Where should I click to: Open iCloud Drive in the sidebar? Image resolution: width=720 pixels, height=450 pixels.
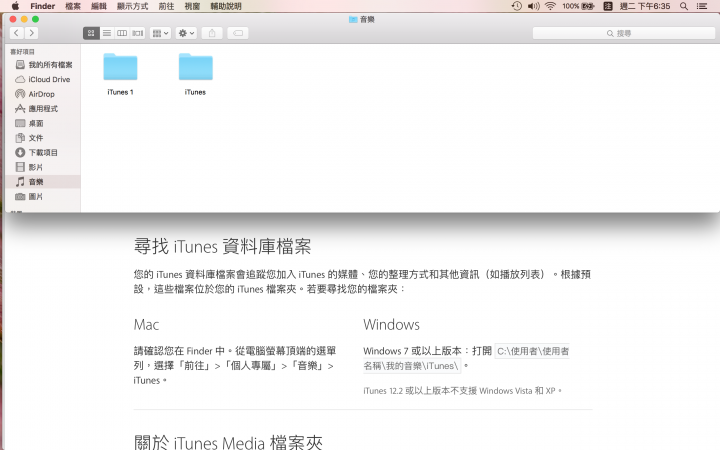pyautogui.click(x=44, y=79)
